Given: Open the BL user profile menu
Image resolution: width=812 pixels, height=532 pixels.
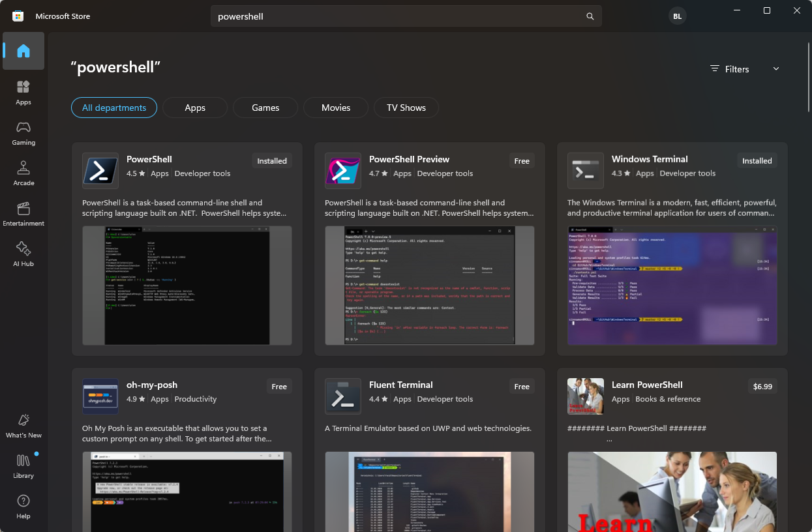Looking at the screenshot, I should pos(678,16).
